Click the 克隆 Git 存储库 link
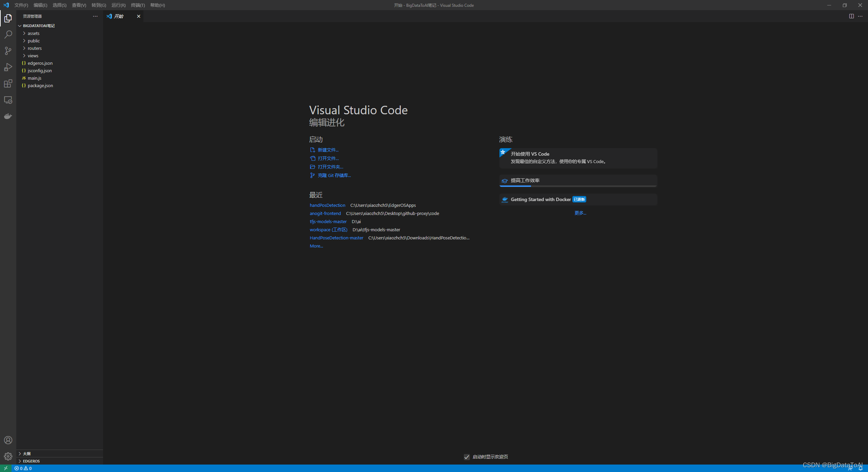The image size is (868, 472). coord(334,175)
